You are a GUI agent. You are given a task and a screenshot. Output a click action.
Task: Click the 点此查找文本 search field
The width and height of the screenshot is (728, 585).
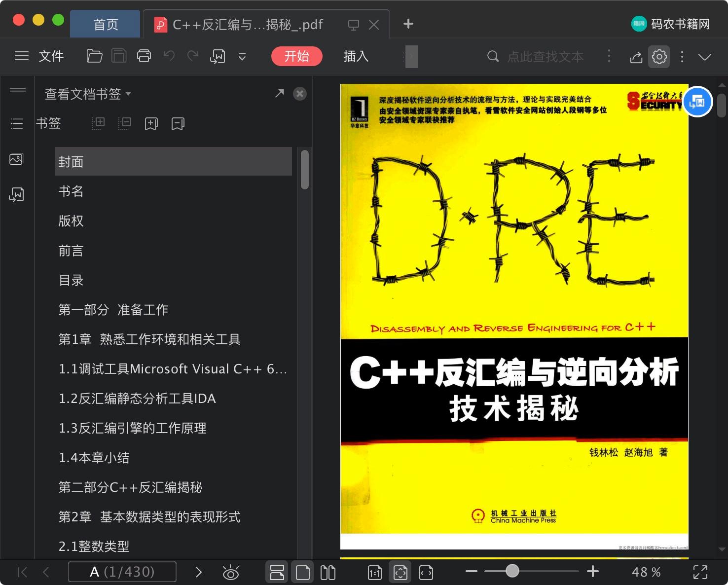546,57
